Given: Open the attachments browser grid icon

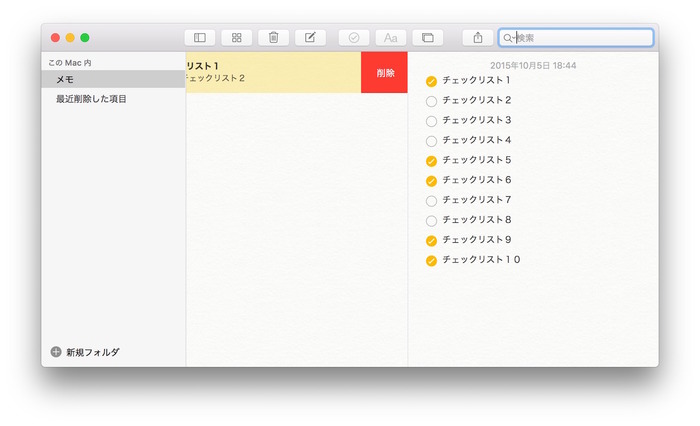Looking at the screenshot, I should 237,38.
